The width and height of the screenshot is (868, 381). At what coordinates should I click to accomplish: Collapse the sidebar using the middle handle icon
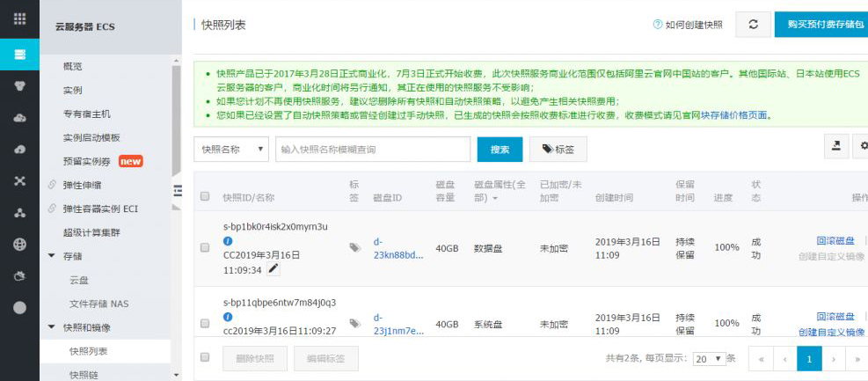pos(177,190)
